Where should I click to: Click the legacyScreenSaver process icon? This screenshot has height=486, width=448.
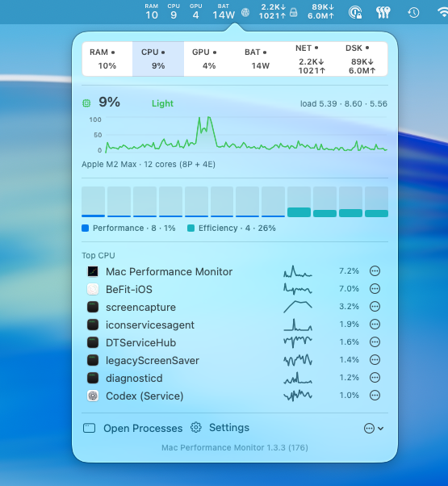[93, 360]
